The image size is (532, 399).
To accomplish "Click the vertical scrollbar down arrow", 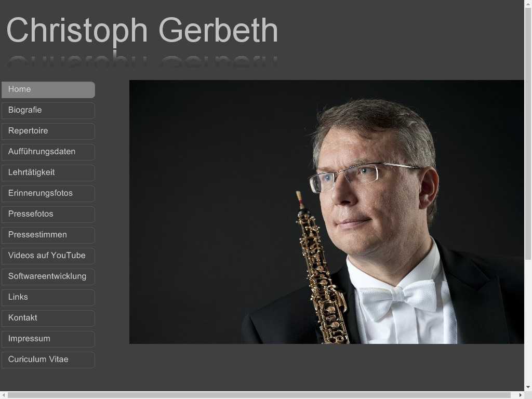I will 528,387.
